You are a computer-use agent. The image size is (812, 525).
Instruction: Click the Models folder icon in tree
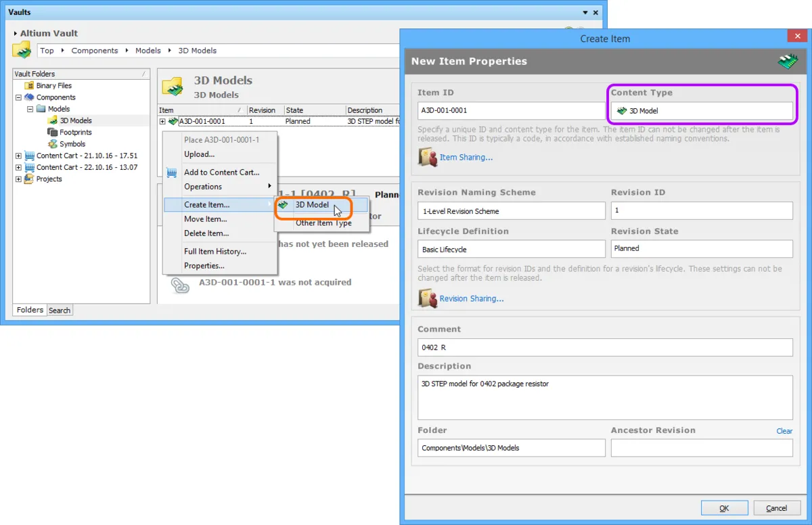pos(41,109)
